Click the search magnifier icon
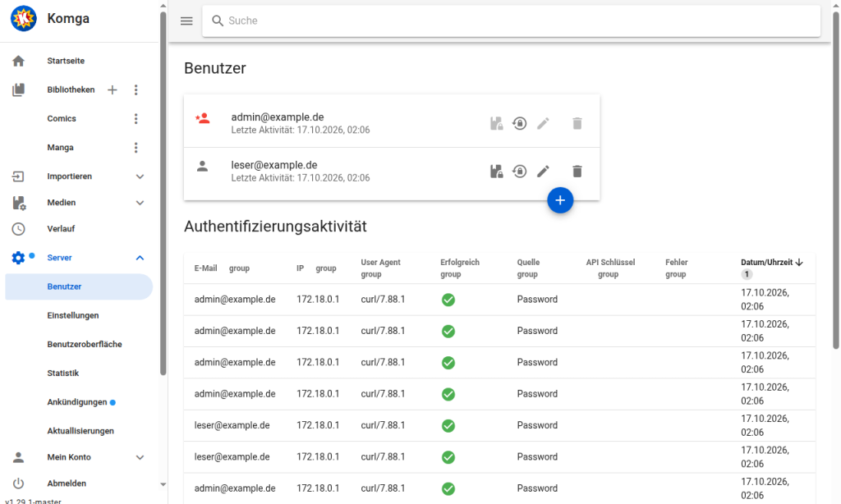Viewport: 841px width, 504px height. 217,21
